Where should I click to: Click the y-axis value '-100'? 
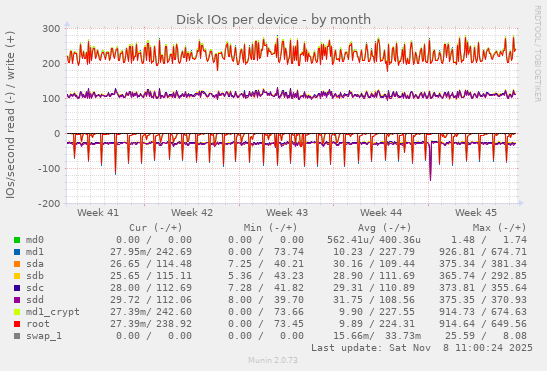click(49, 169)
